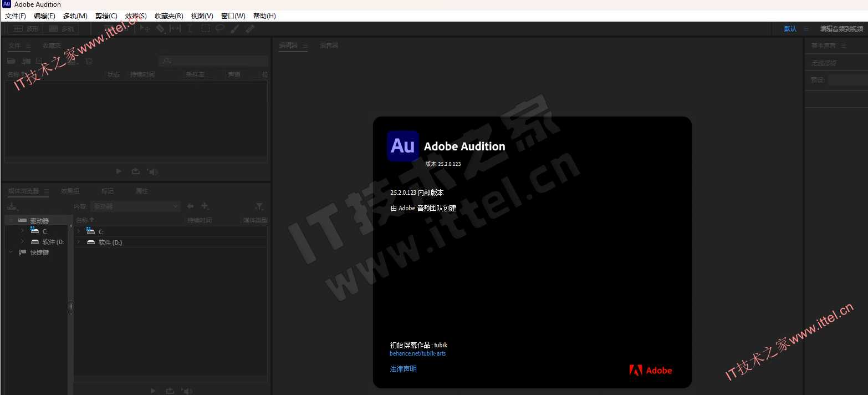Select 编辑音频到视频 workspace

842,29
